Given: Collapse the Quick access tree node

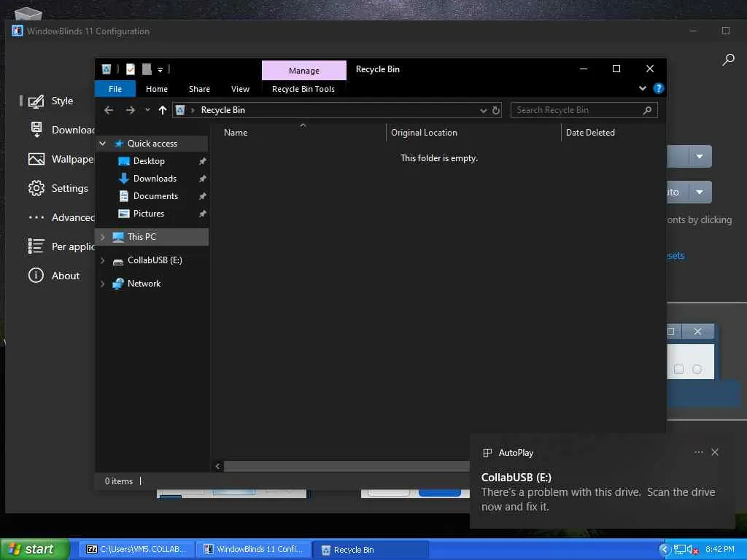Looking at the screenshot, I should tap(102, 144).
